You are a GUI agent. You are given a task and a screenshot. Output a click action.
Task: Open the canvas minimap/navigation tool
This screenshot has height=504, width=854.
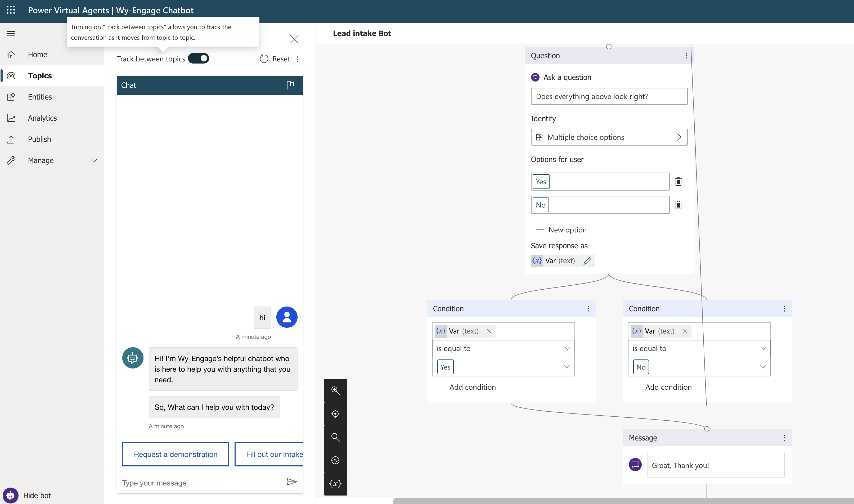coord(335,460)
